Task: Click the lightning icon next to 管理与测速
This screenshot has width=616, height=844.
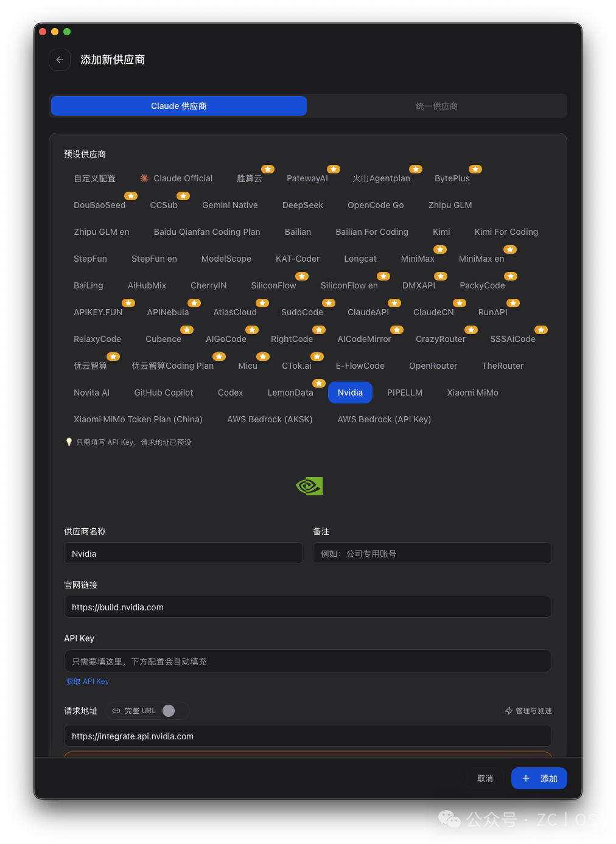Action: point(509,711)
